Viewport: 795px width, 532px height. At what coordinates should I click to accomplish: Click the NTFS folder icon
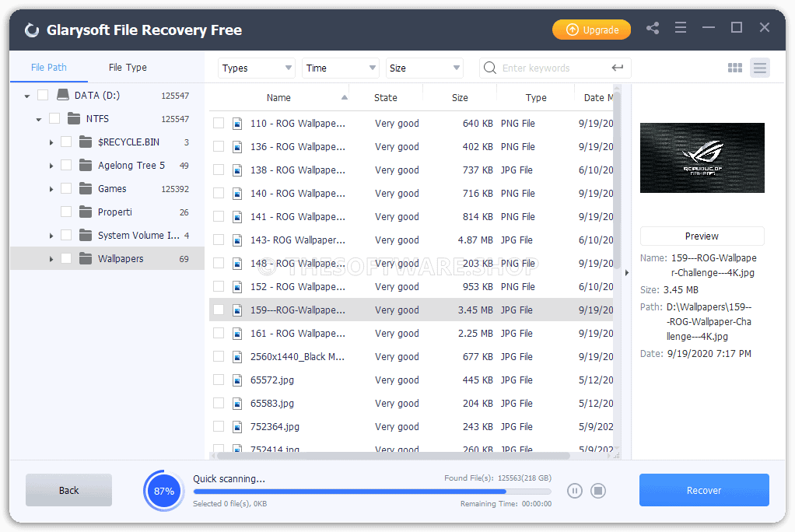[74, 118]
